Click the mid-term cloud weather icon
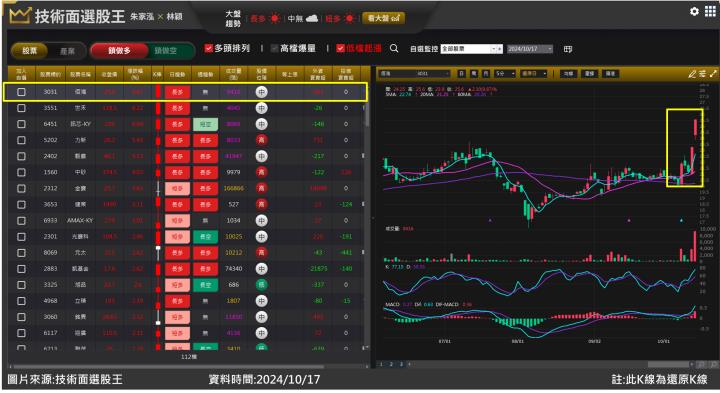This screenshot has width=720, height=393. [312, 18]
